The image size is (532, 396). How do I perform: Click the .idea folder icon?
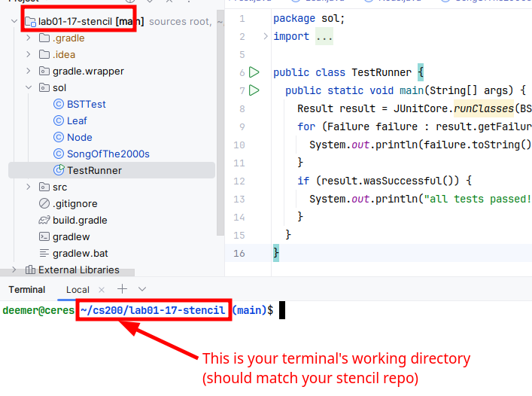pos(44,54)
